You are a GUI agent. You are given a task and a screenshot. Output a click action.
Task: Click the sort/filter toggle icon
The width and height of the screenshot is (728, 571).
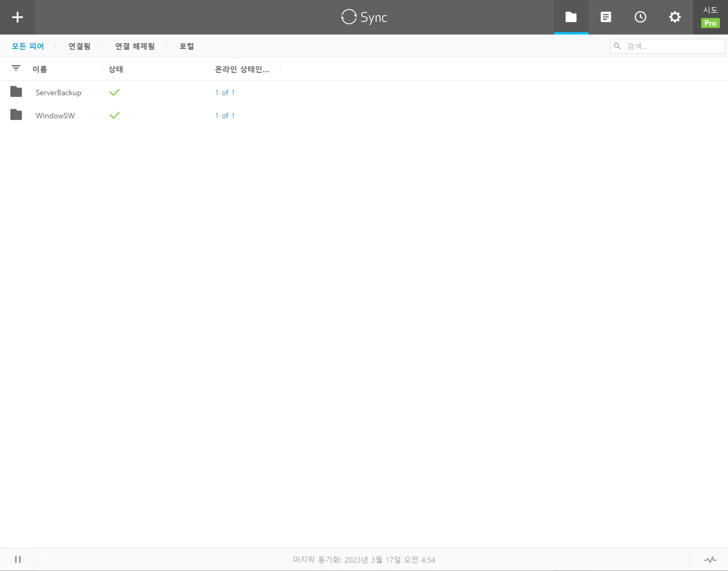point(16,68)
